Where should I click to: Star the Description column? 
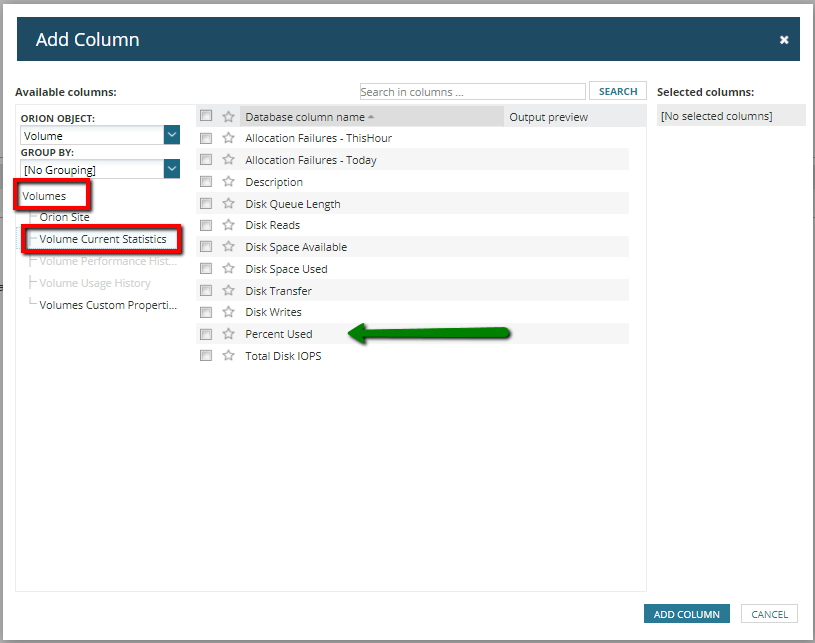(x=228, y=181)
